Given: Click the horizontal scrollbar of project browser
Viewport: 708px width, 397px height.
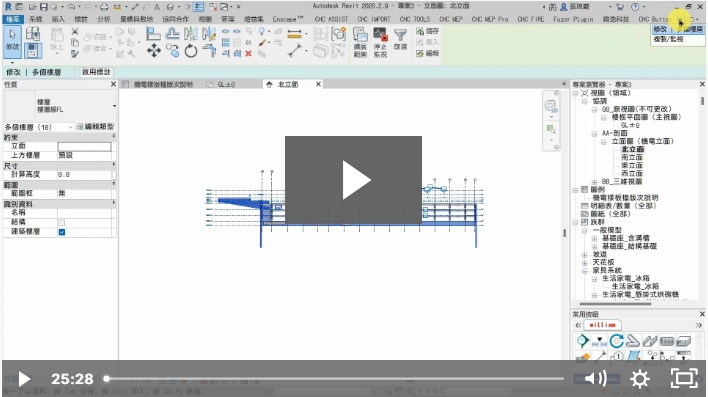Looking at the screenshot, I should 616,304.
